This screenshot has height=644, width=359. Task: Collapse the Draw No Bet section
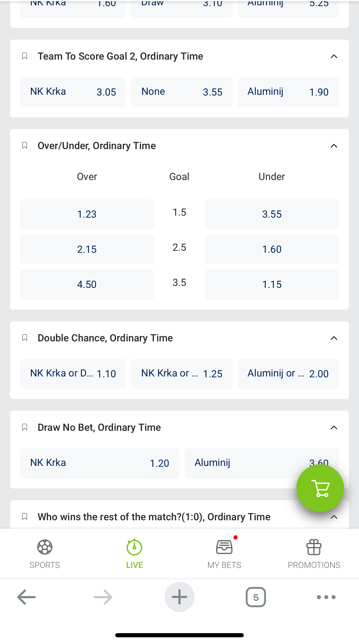334,428
